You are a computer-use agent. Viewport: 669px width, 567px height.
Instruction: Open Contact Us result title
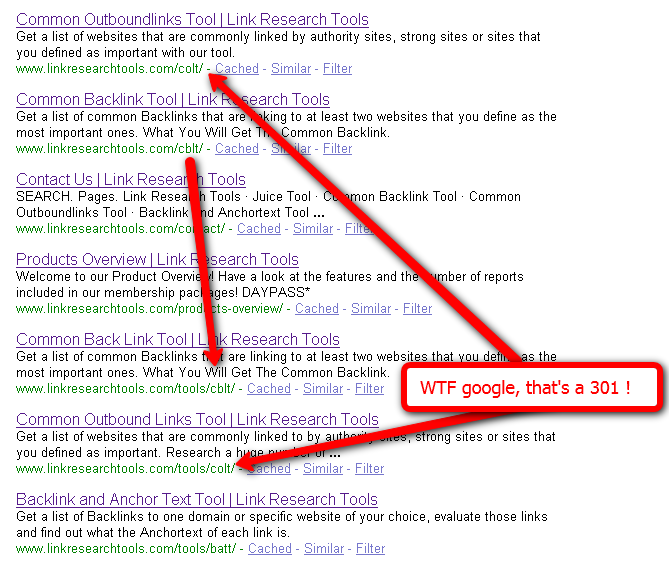coord(131,180)
